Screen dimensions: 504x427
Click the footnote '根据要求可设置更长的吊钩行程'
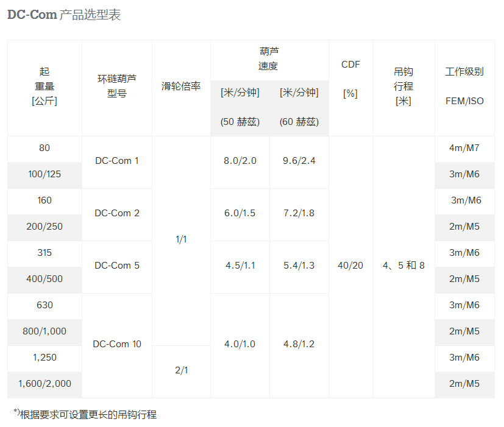(x=88, y=415)
